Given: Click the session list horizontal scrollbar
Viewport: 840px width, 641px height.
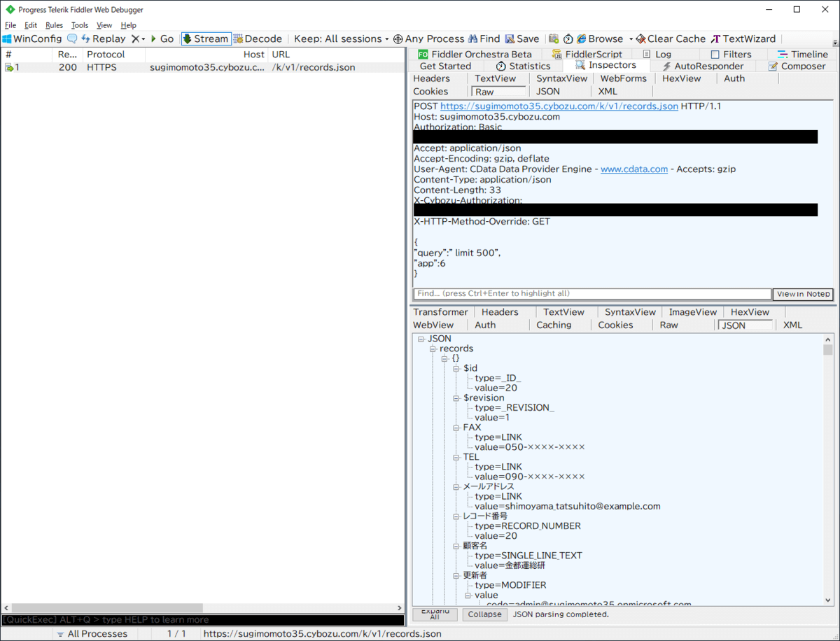Looking at the screenshot, I should 202,608.
